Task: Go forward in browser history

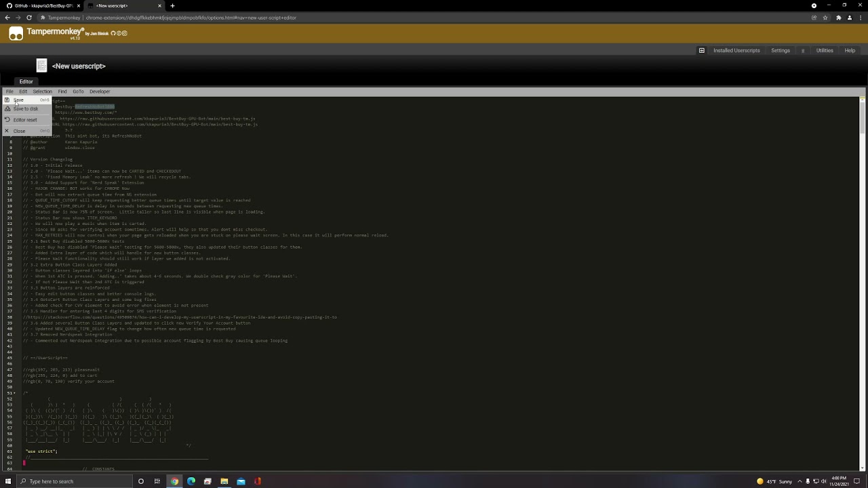Action: (x=19, y=18)
